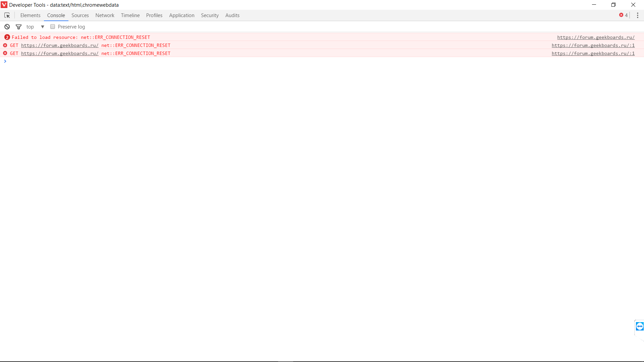Click the Vivaldi logo in title bar

click(x=4, y=5)
